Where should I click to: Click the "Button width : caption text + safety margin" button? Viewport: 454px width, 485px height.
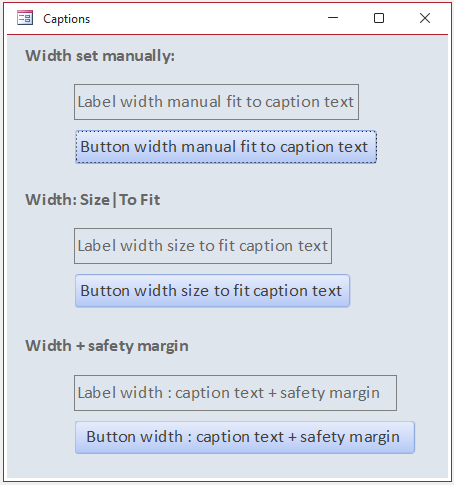(245, 437)
